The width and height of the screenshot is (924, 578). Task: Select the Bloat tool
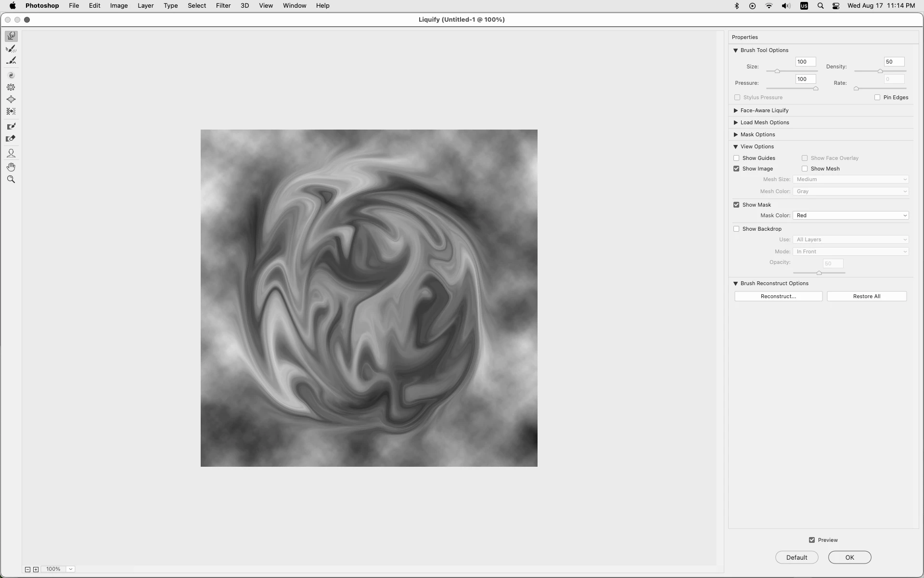pyautogui.click(x=11, y=99)
